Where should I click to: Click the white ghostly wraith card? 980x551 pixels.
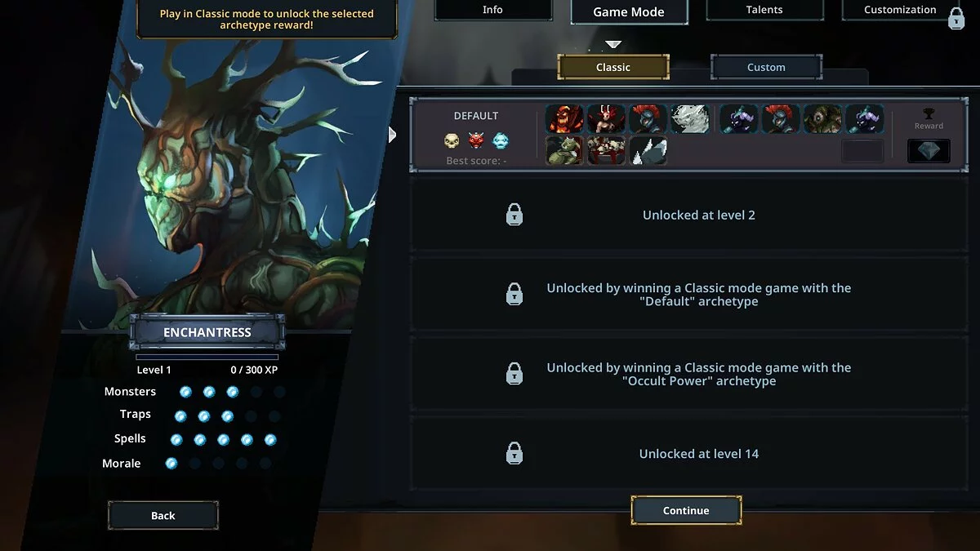coord(690,119)
